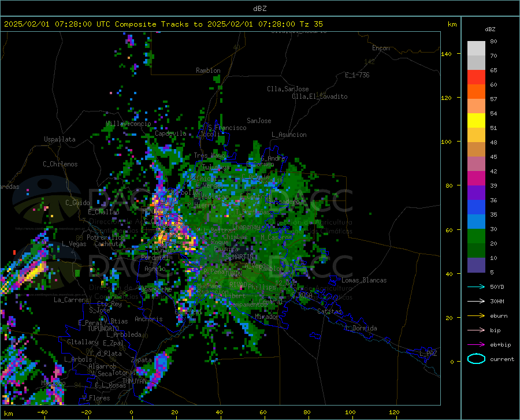This screenshot has width=520, height=420.
Task: Click the Agrelo map label
Action: pos(155,269)
